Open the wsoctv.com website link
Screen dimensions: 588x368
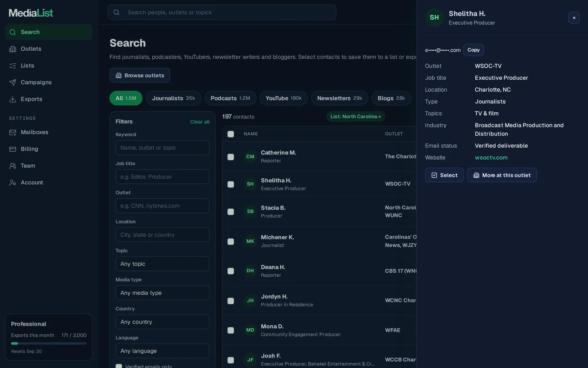491,157
